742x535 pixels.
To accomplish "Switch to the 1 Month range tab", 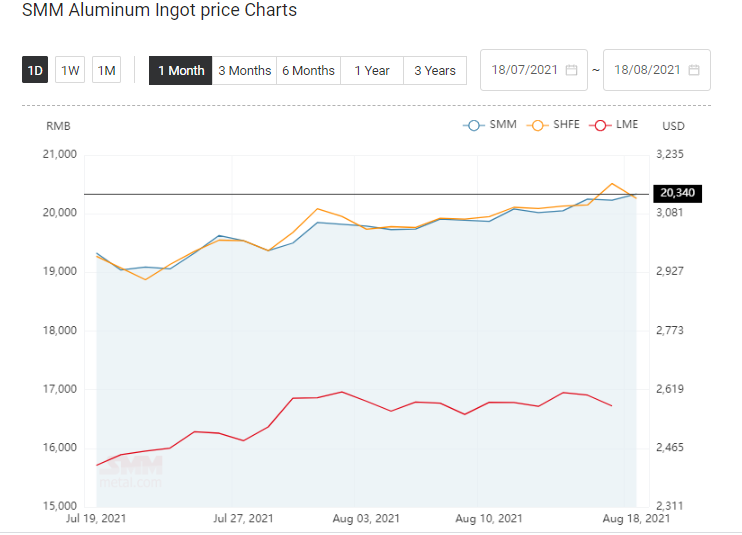I will coord(181,70).
